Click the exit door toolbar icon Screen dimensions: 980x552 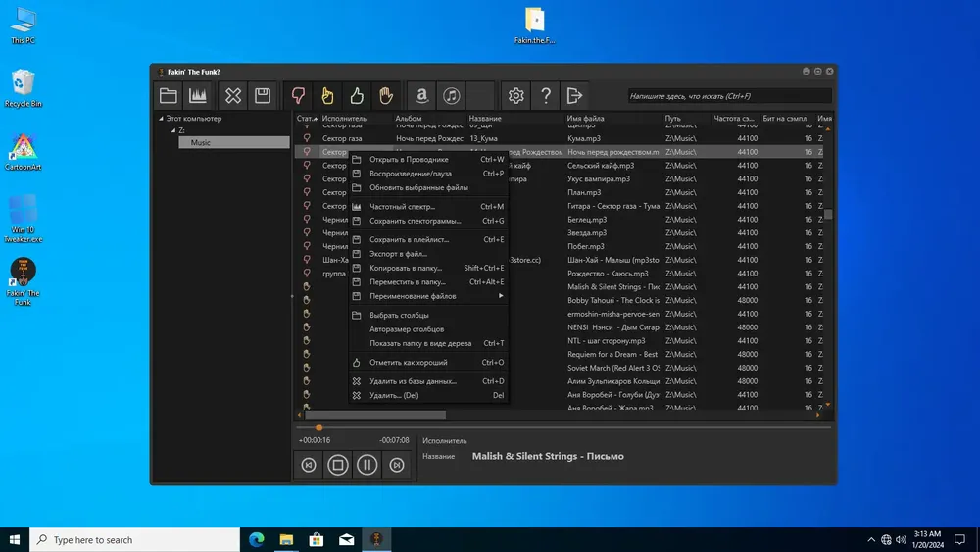[575, 95]
